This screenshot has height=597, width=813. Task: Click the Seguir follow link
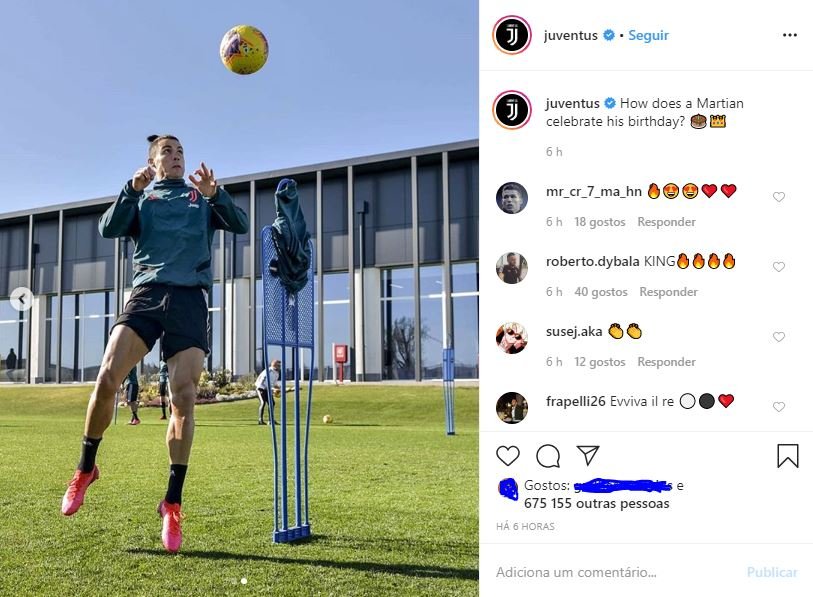click(x=648, y=35)
